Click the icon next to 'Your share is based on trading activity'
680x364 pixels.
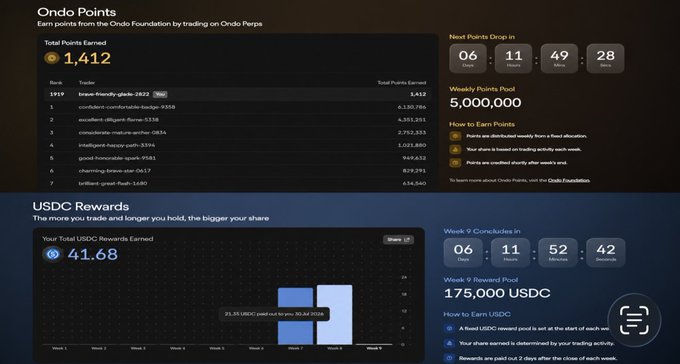(x=455, y=150)
